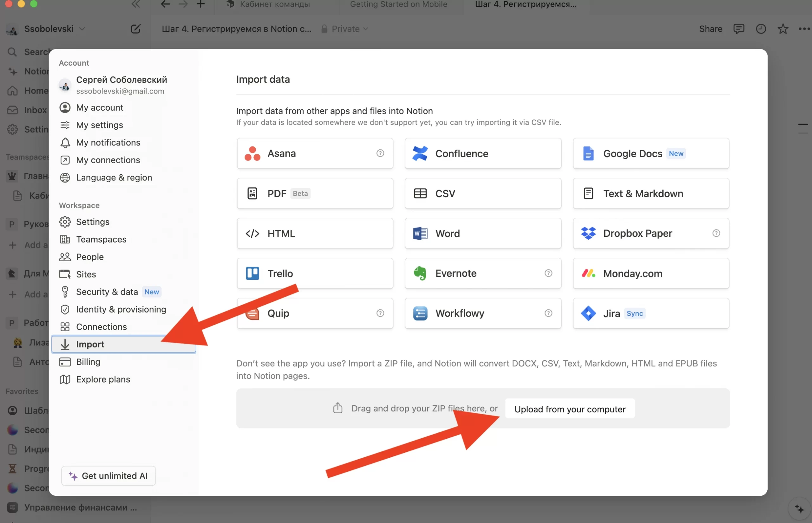Click the Google Docs import icon
Image resolution: width=812 pixels, height=523 pixels.
coord(589,153)
